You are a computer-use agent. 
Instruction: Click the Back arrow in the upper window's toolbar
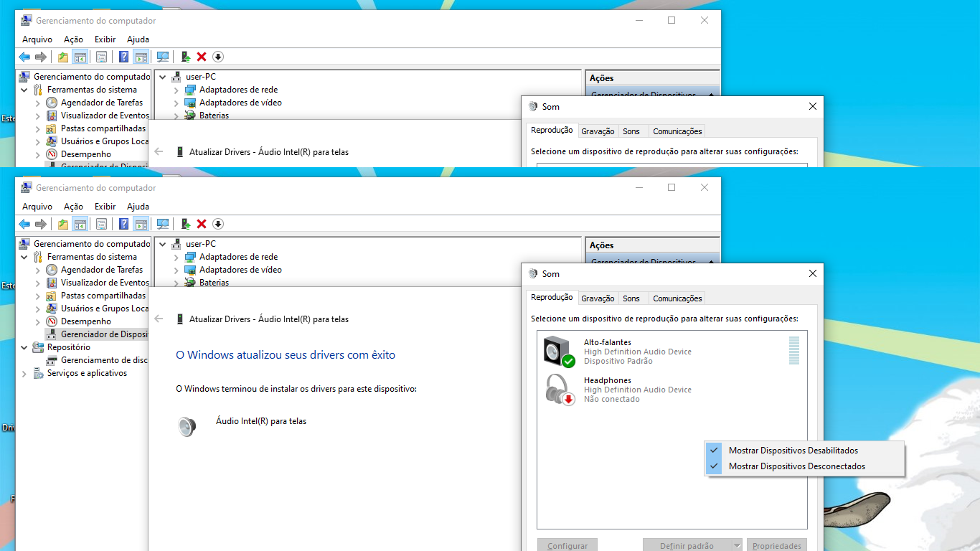pos(24,57)
